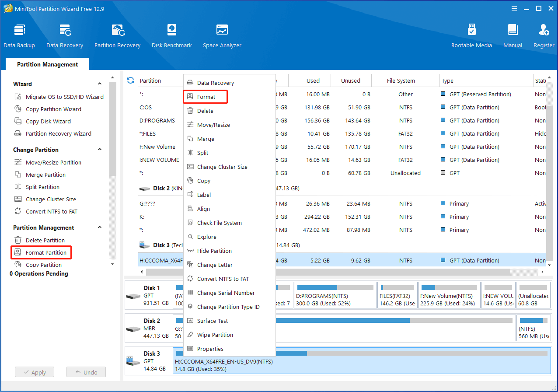558x392 pixels.
Task: Choose Merge Partition in sidebar
Action: 40,175
